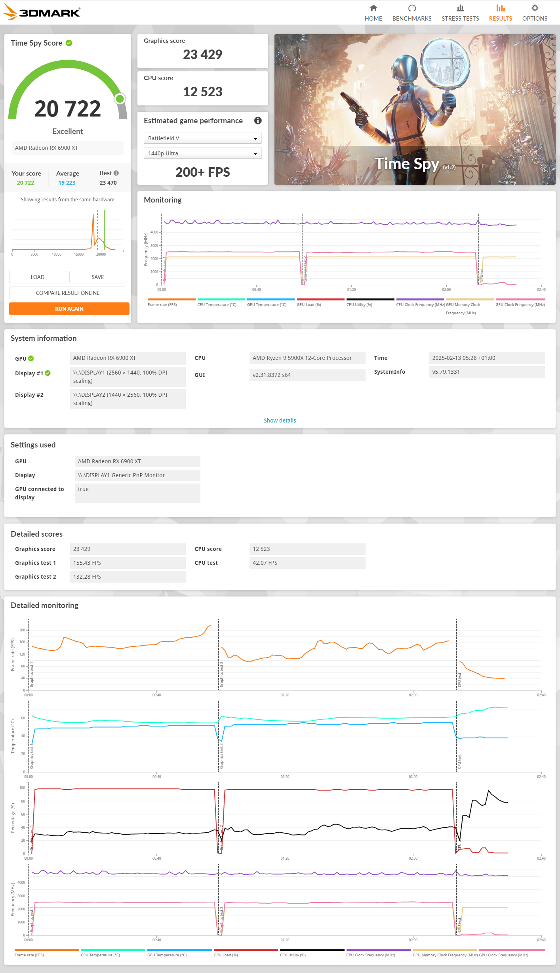This screenshot has height=973, width=560.
Task: Open the Stress Tests chart icon
Action: (x=460, y=8)
